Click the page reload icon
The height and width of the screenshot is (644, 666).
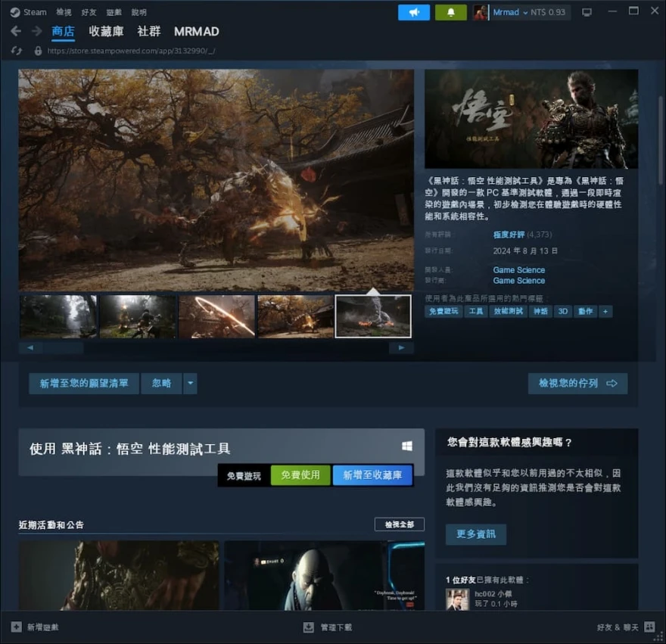coord(17,51)
